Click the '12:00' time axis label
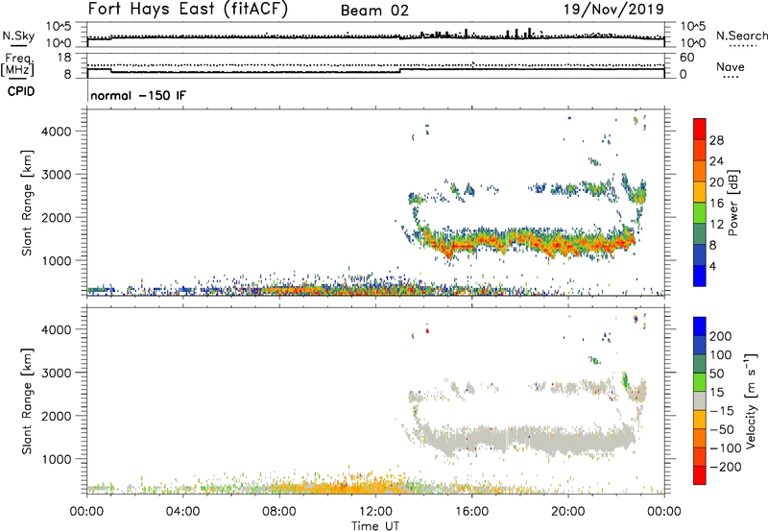768x532 pixels. tap(375, 512)
